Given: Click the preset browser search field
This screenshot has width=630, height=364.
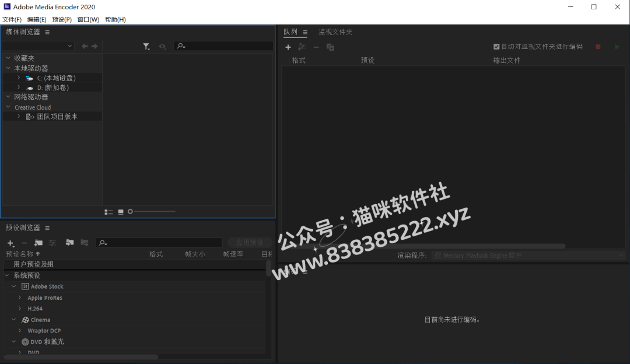Looking at the screenshot, I should coord(159,243).
